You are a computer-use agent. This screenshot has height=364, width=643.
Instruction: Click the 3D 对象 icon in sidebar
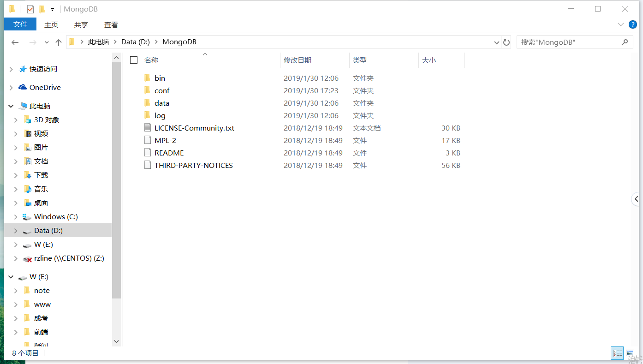pyautogui.click(x=28, y=119)
